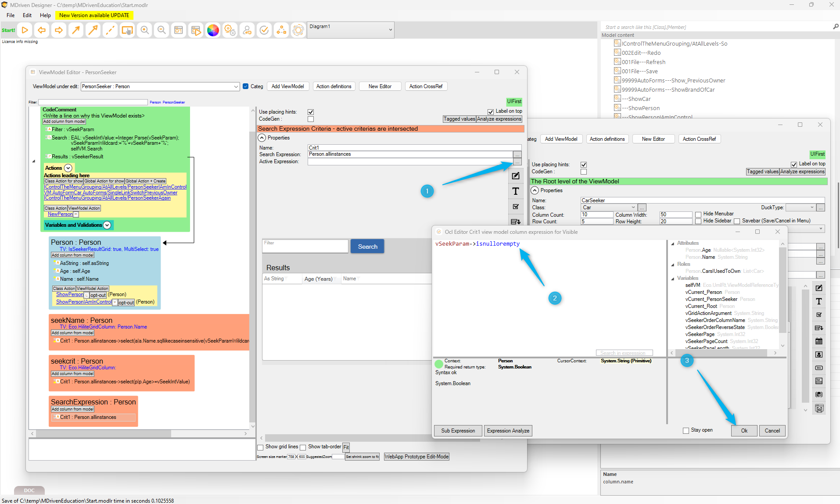The image size is (840, 504).
Task: Open the Edit menu
Action: coord(27,15)
